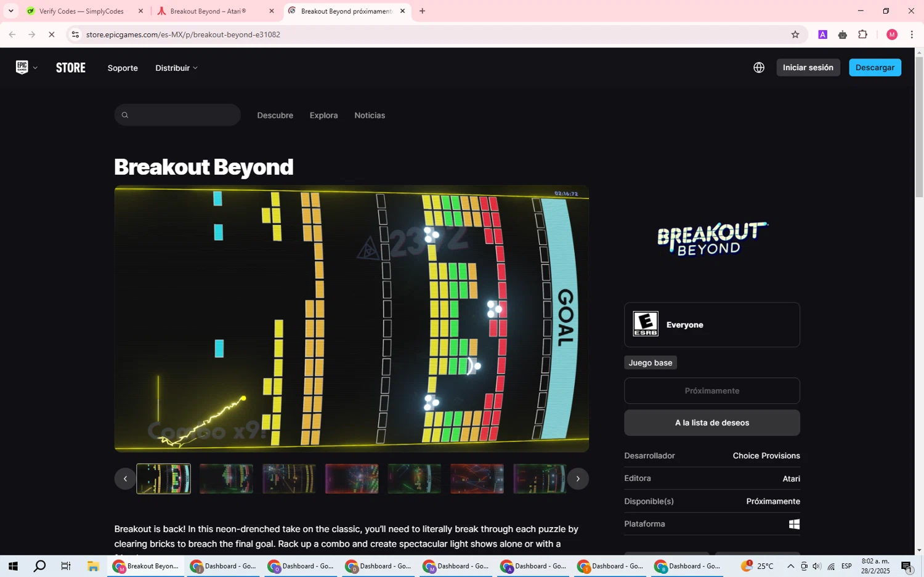The width and height of the screenshot is (924, 577).
Task: Click the address bar URL
Action: click(x=183, y=34)
